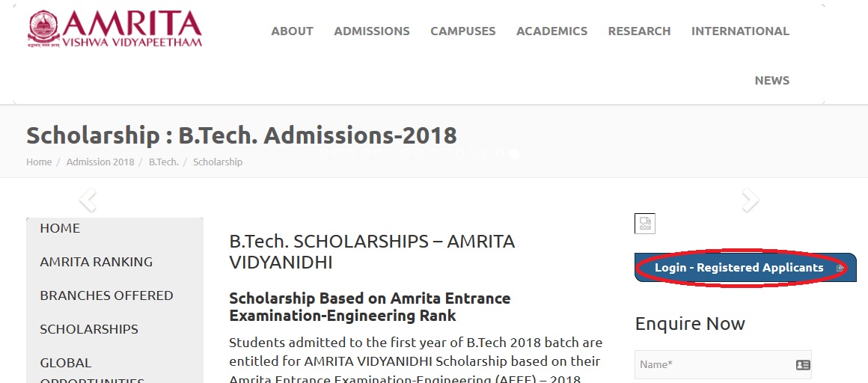This screenshot has height=383, width=868.
Task: Open the CAMPUSES menu
Action: click(x=463, y=31)
